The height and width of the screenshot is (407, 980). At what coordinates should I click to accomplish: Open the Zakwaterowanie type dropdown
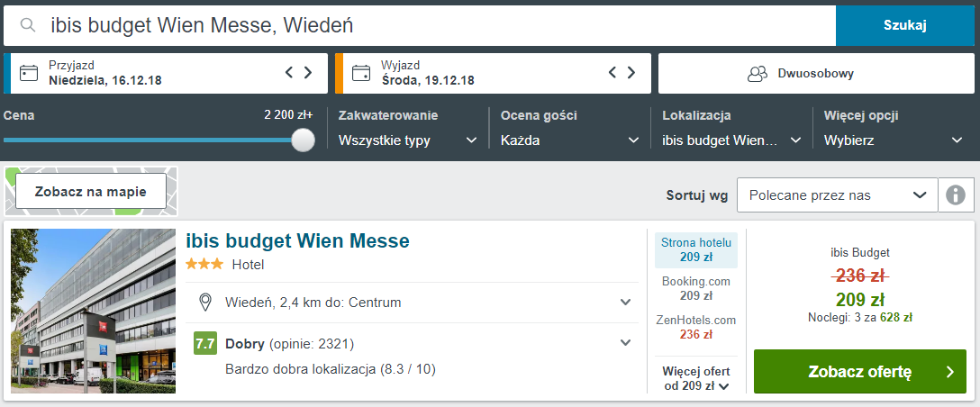408,140
